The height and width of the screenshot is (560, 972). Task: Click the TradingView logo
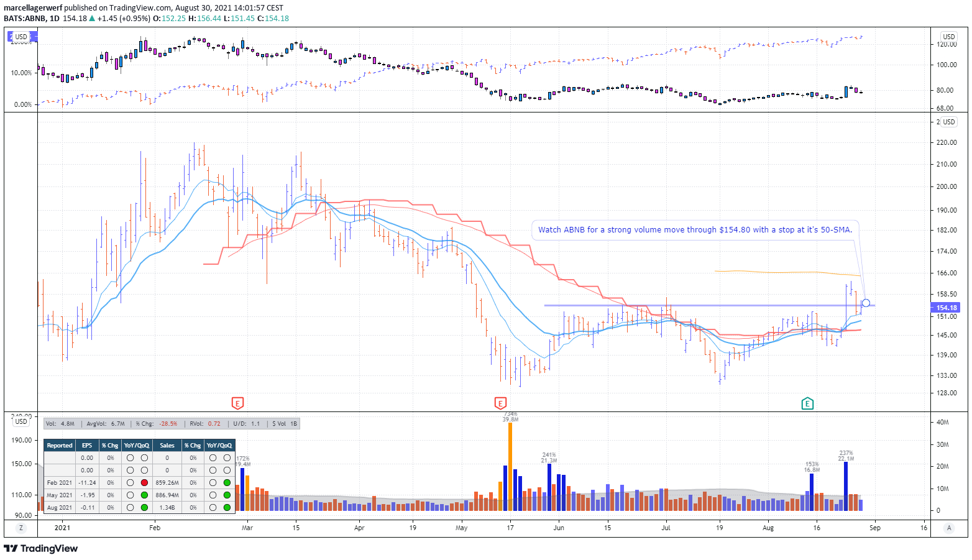point(41,548)
